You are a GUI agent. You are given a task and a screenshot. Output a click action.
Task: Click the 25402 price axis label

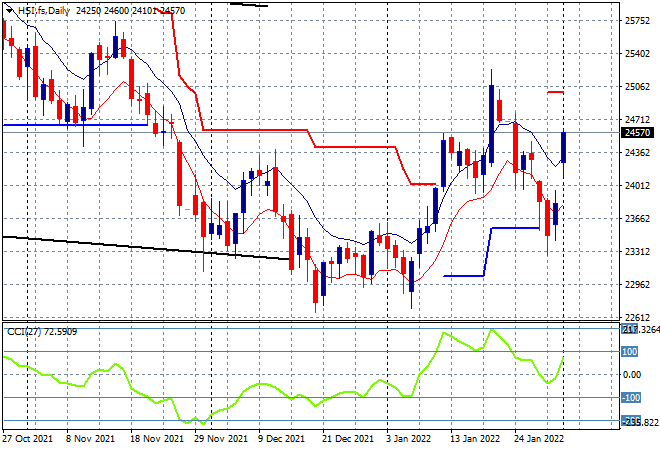click(637, 54)
